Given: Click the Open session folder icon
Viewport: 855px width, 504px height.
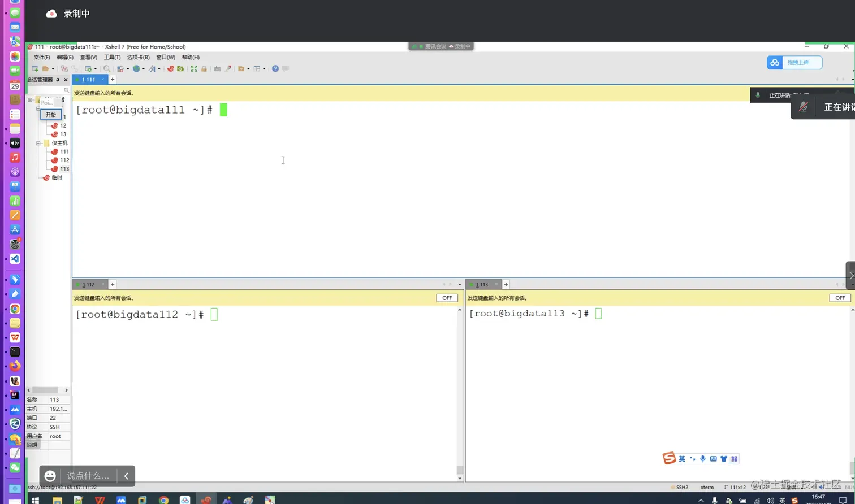Looking at the screenshot, I should pos(45,68).
